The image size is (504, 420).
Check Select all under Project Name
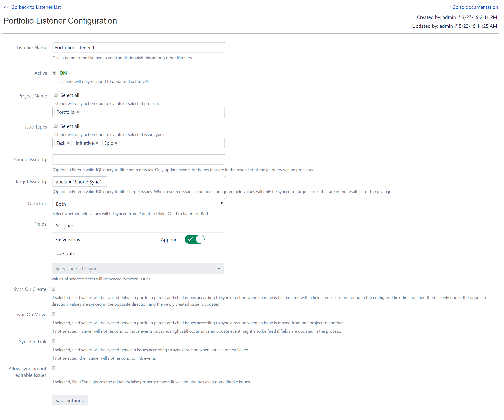point(55,95)
